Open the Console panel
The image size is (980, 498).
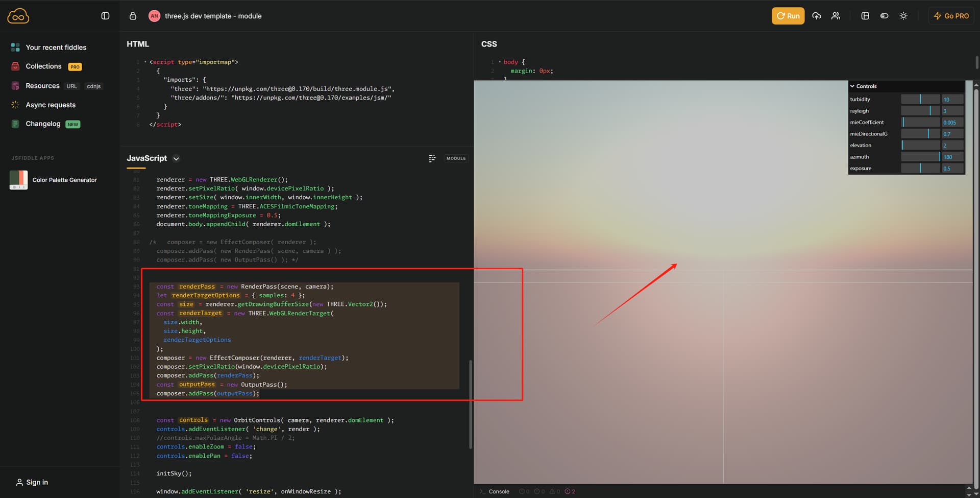499,491
